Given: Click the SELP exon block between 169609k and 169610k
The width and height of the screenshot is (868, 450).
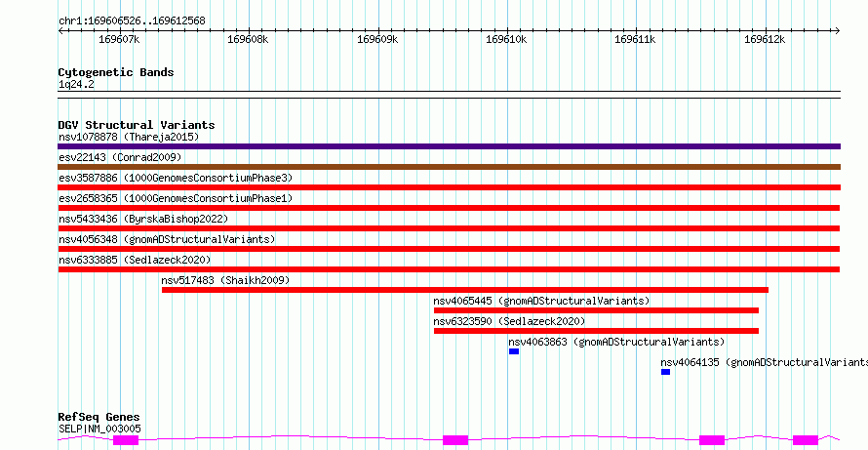Looking at the screenshot, I should [x=455, y=440].
